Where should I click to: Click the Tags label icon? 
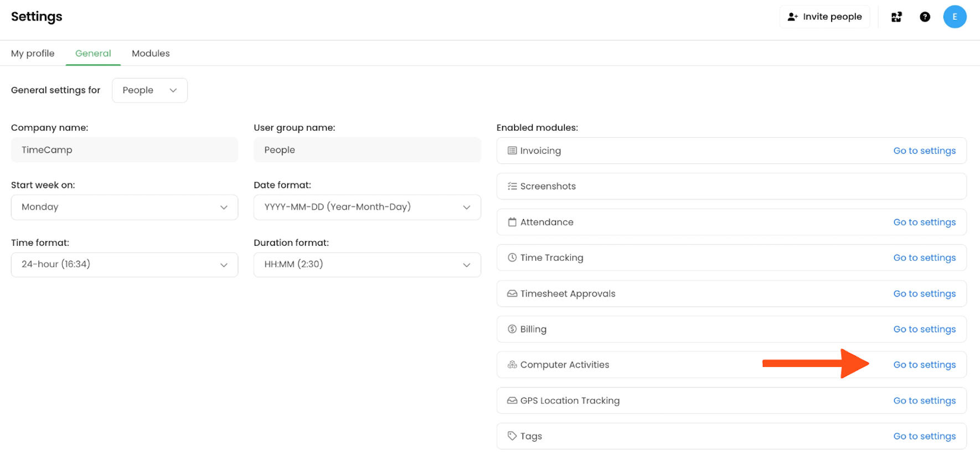pos(512,436)
